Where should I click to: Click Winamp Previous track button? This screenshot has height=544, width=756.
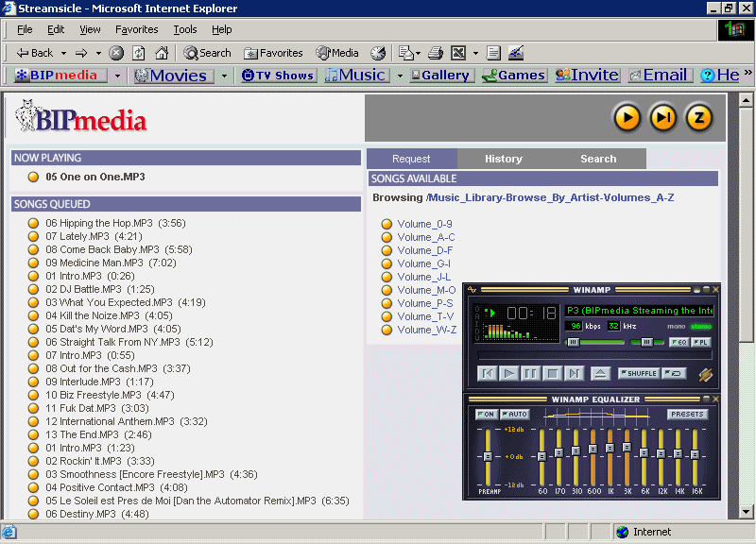[x=487, y=373]
